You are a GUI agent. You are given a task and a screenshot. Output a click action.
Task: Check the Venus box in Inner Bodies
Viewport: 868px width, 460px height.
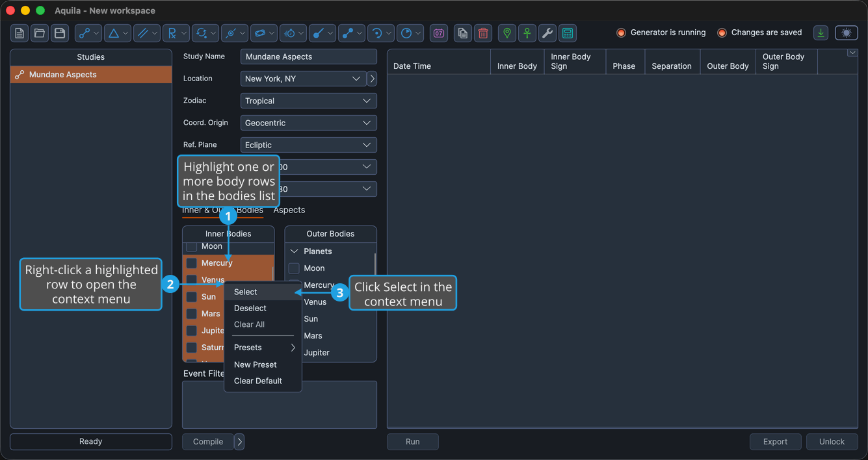point(192,280)
